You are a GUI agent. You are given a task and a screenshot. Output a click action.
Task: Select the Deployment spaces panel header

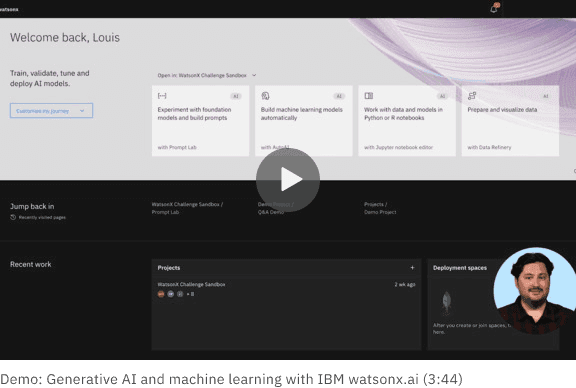pos(460,268)
